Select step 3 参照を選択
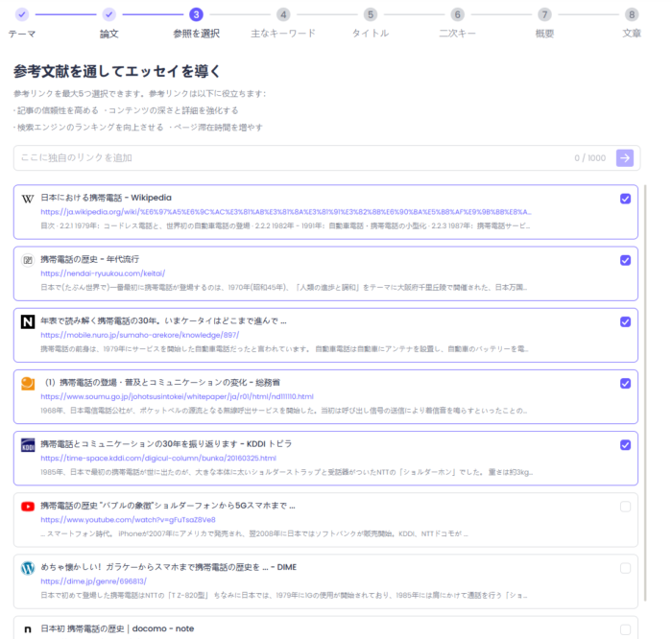 (196, 14)
